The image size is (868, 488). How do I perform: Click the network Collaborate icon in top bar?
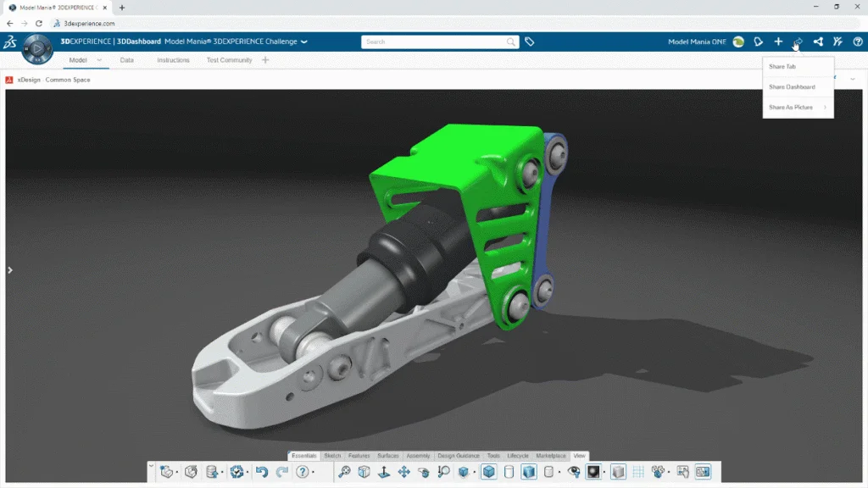pos(817,42)
